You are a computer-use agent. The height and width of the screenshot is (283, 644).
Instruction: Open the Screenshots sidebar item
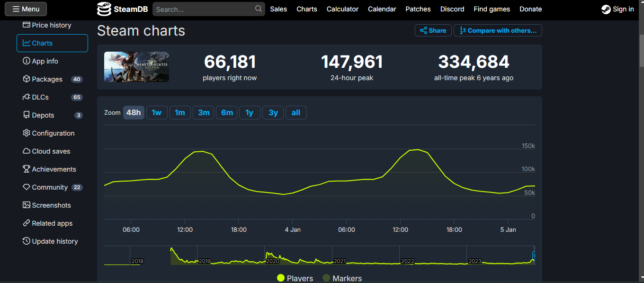(x=51, y=205)
